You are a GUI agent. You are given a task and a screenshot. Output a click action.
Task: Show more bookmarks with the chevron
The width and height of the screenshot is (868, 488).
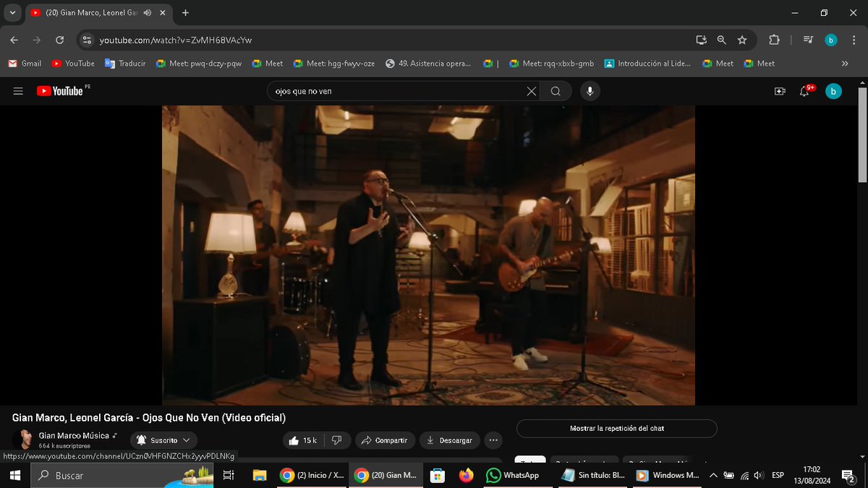[845, 64]
